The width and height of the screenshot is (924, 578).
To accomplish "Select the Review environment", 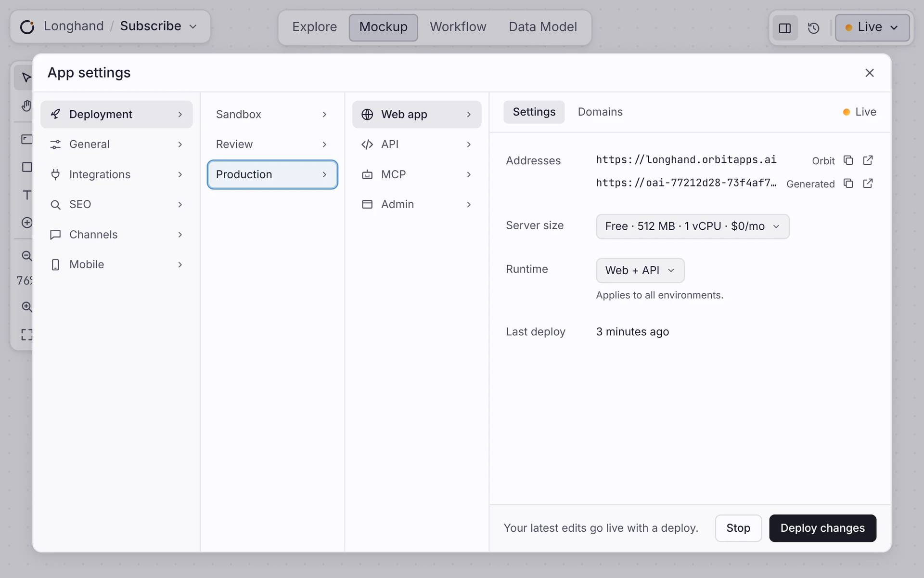I will coord(272,144).
